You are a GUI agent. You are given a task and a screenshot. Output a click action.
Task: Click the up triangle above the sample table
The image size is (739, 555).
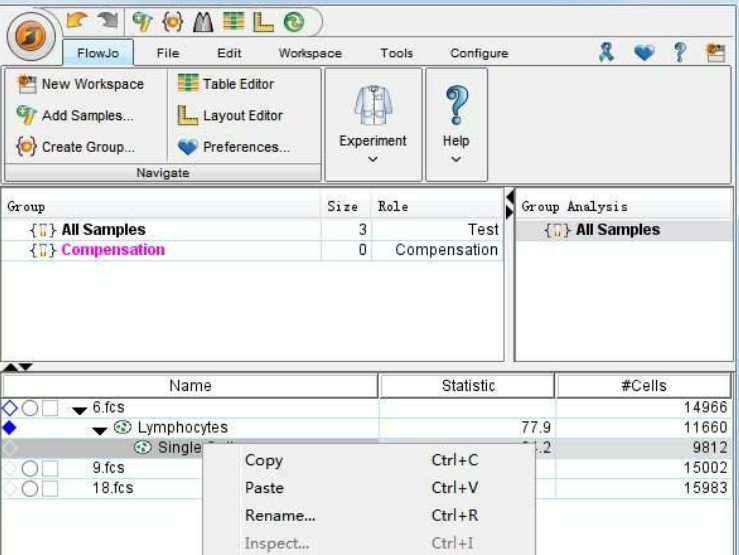pyautogui.click(x=10, y=367)
